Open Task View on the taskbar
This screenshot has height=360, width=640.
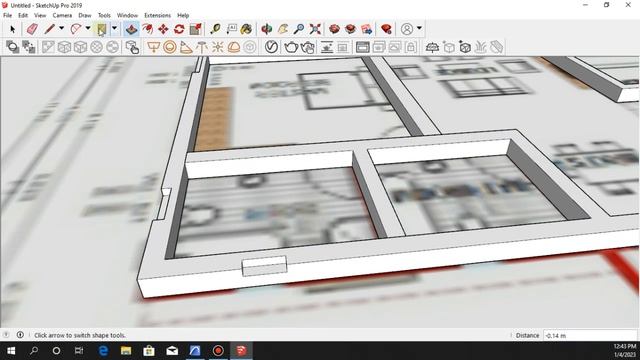click(79, 351)
